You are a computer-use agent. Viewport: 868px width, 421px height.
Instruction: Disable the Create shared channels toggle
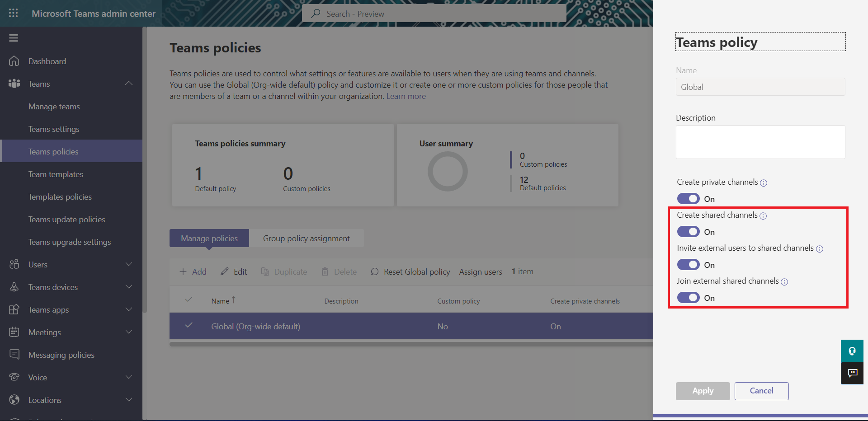(688, 232)
